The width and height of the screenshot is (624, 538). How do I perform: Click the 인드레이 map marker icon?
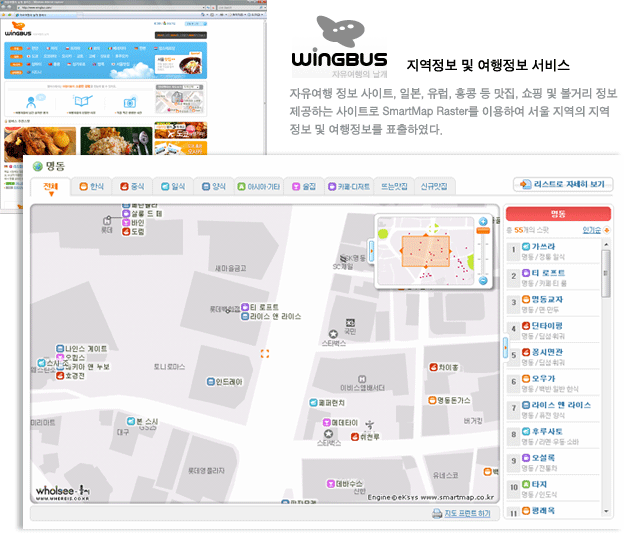[x=209, y=381]
